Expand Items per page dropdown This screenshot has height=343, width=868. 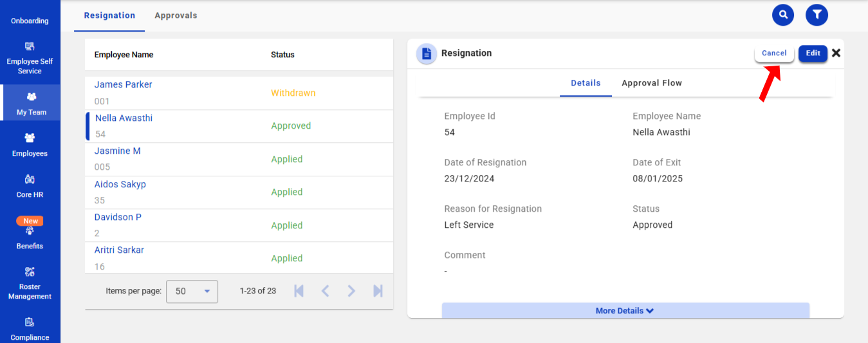192,292
